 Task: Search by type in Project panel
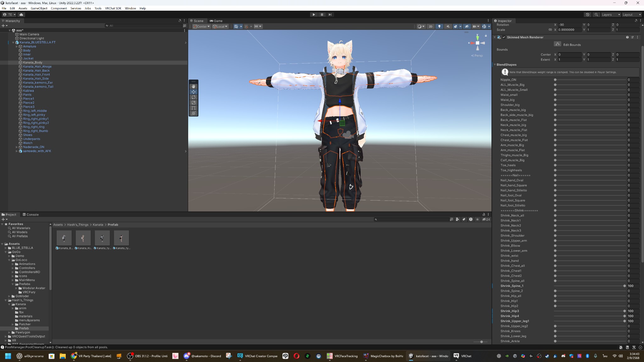[457, 219]
